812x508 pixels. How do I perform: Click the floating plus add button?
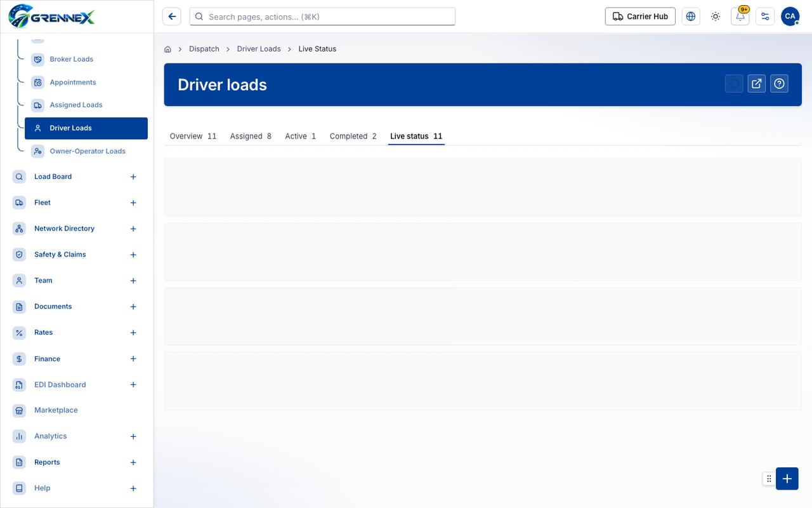pyautogui.click(x=787, y=479)
